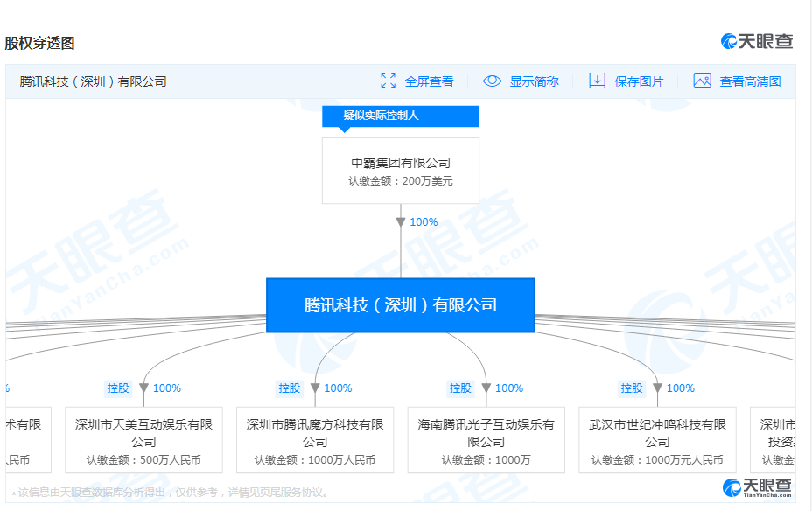Expand the central 腾讯科技（深圳）有限公司 node
This screenshot has height=511, width=812.
[x=401, y=305]
